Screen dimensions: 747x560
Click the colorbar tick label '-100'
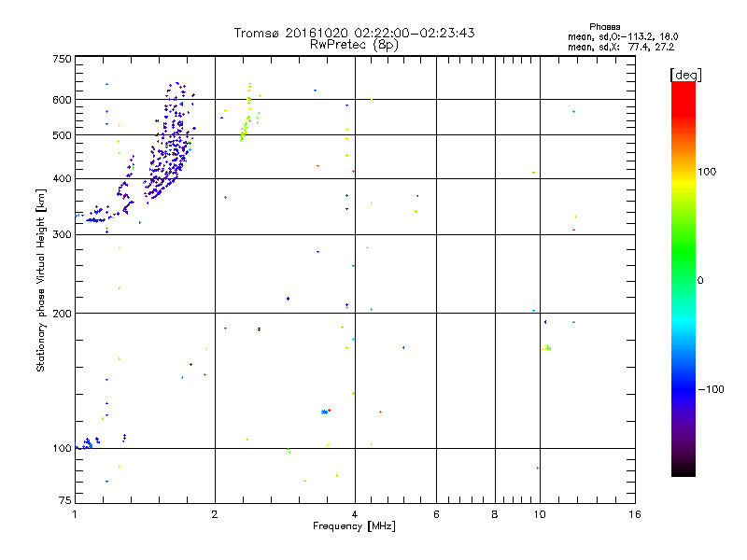coord(711,389)
